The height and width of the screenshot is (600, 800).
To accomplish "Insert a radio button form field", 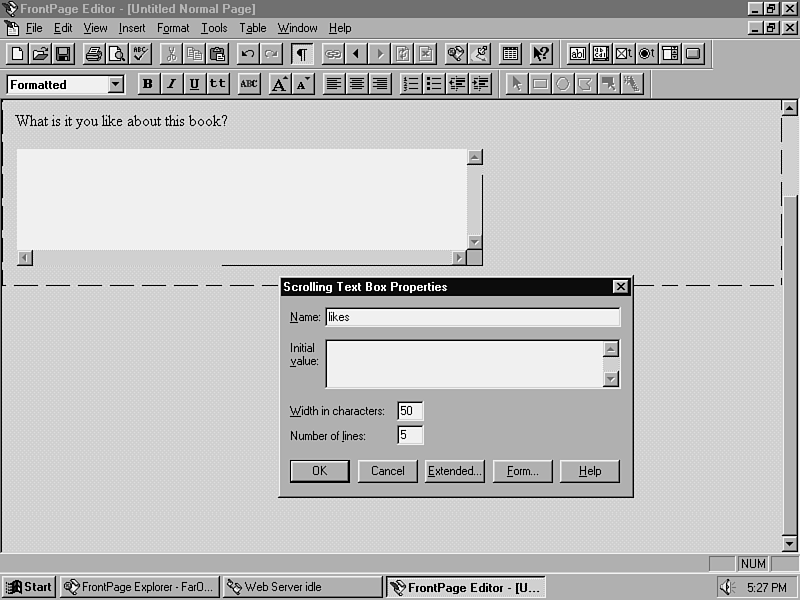I will pos(647,54).
